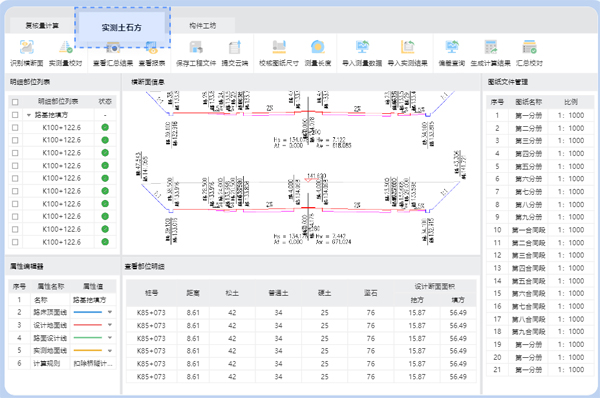Select drawing row 15 第六合同段
The height and width of the screenshot is (398, 600).
tap(540, 294)
